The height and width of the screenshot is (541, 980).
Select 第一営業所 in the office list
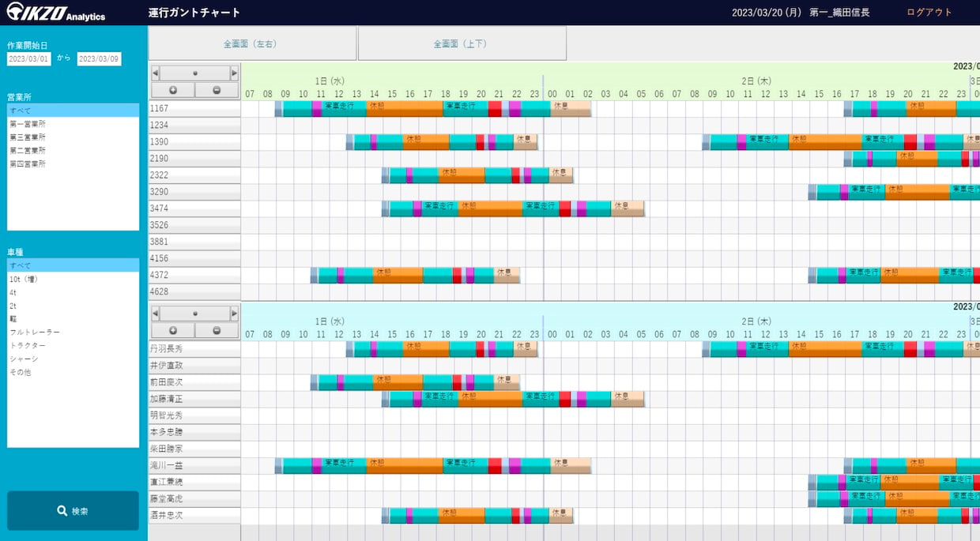tap(28, 124)
